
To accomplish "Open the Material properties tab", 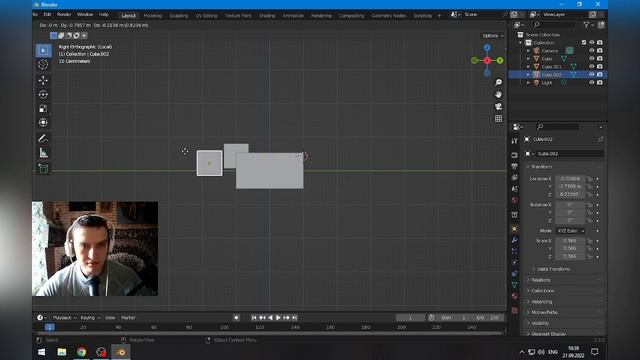I will point(515,296).
